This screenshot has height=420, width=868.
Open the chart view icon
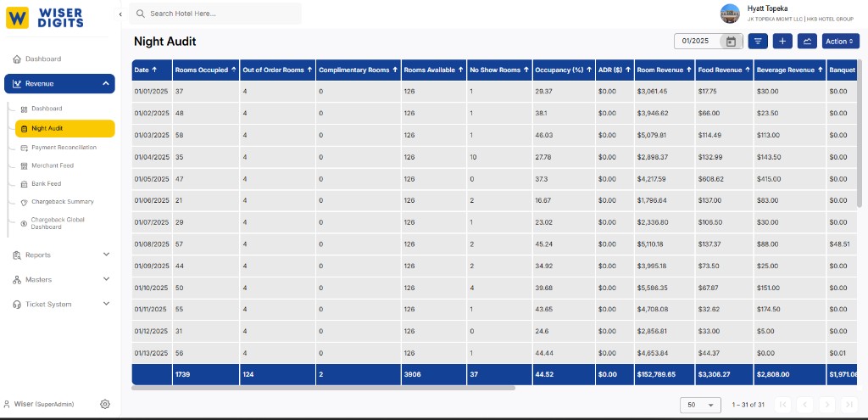[807, 41]
